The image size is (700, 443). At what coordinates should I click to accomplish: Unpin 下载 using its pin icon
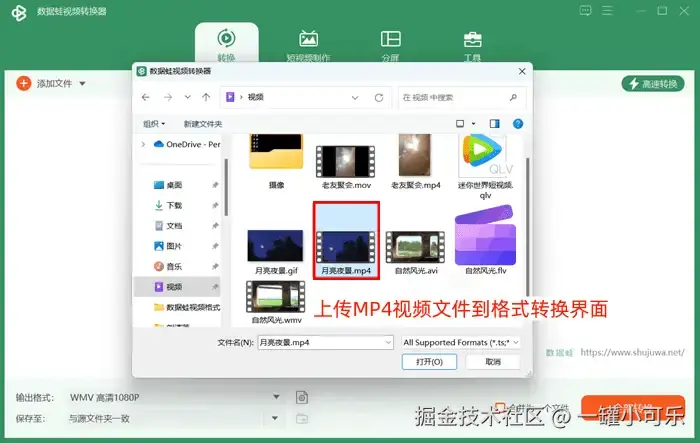coord(215,205)
